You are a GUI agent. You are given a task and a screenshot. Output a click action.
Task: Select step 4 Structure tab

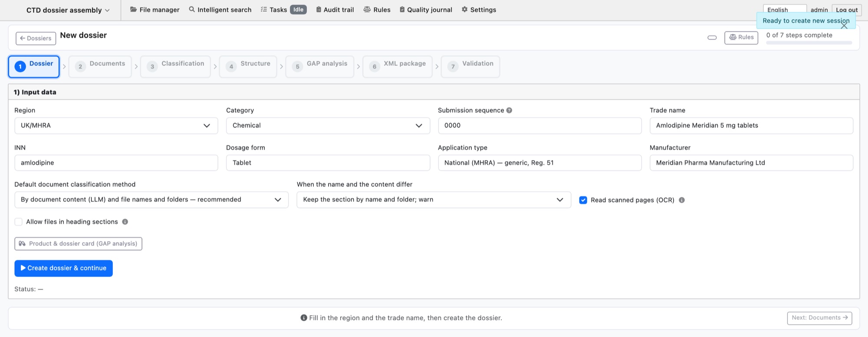[248, 66]
